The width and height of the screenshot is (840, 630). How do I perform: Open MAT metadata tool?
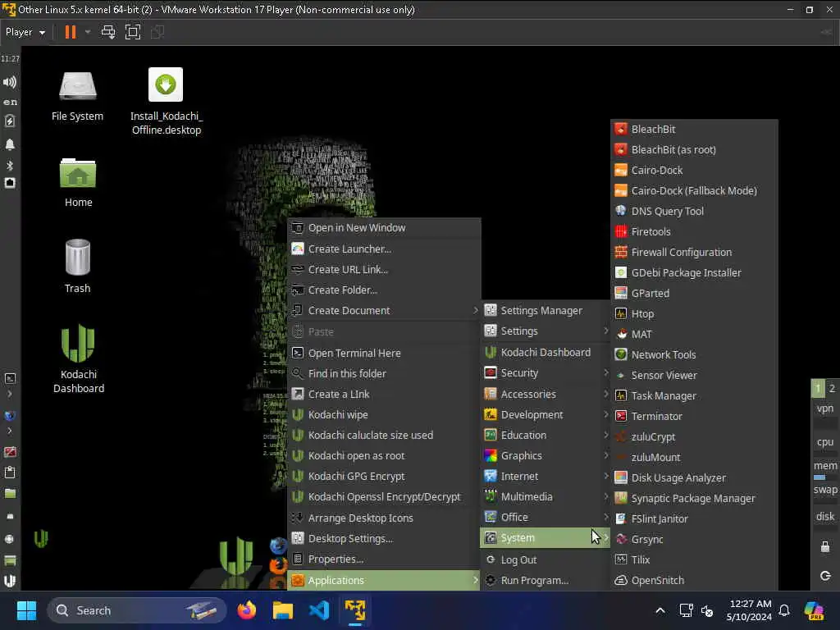(x=694, y=335)
